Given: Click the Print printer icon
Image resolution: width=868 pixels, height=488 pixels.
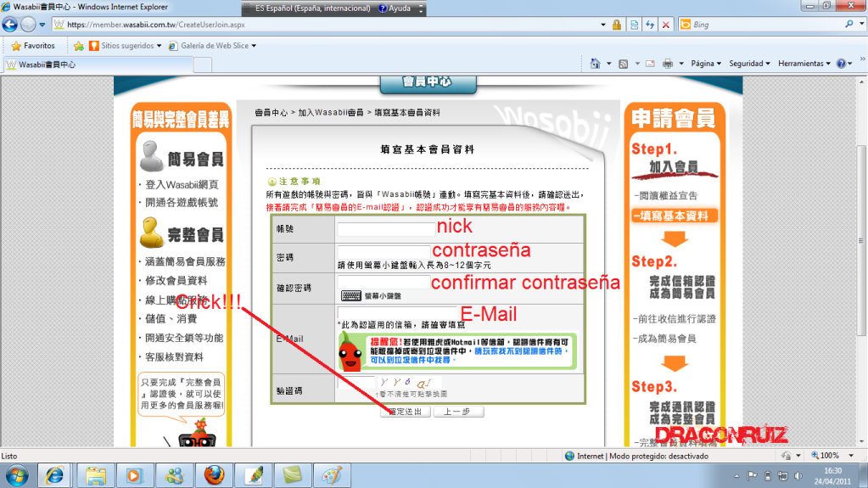Looking at the screenshot, I should pyautogui.click(x=668, y=64).
